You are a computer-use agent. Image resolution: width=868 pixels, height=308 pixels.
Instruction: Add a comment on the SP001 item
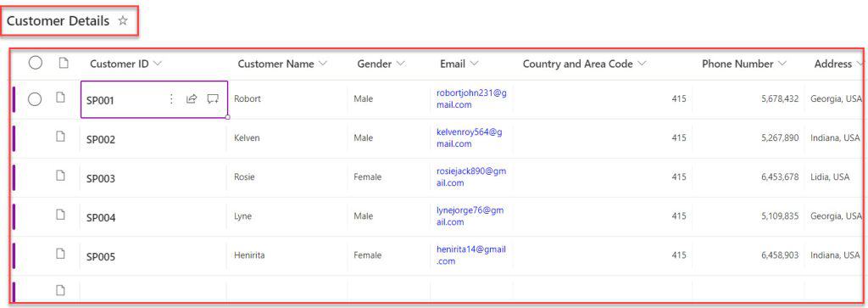click(x=213, y=99)
